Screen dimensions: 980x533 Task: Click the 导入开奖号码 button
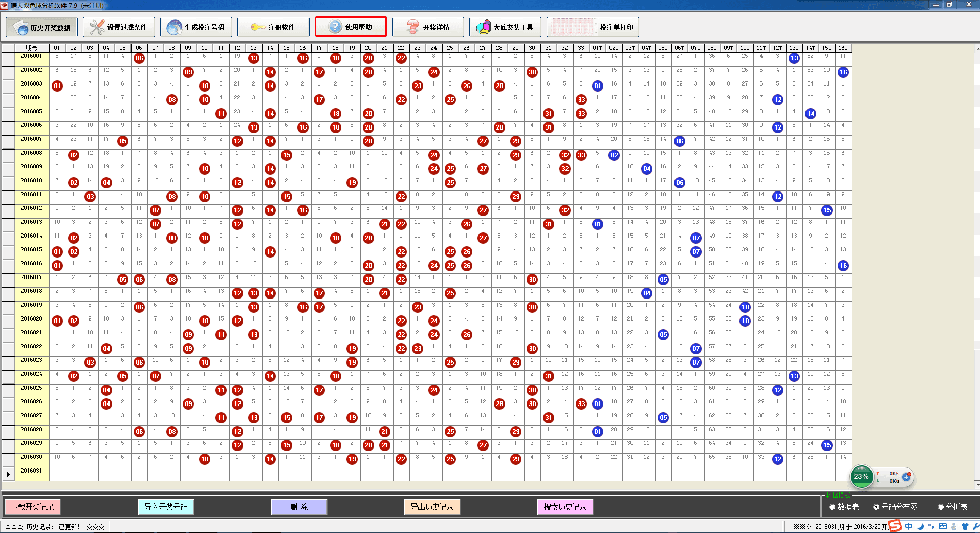point(166,507)
